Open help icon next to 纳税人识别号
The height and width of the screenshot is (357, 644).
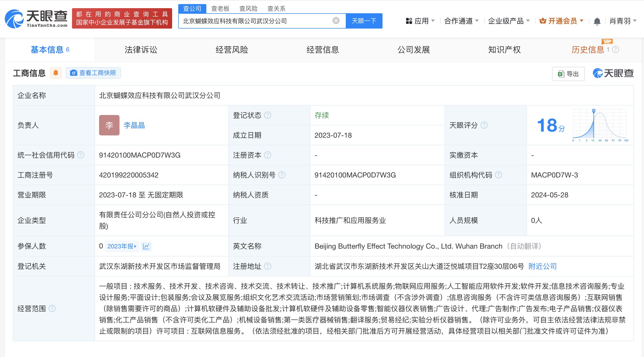282,175
